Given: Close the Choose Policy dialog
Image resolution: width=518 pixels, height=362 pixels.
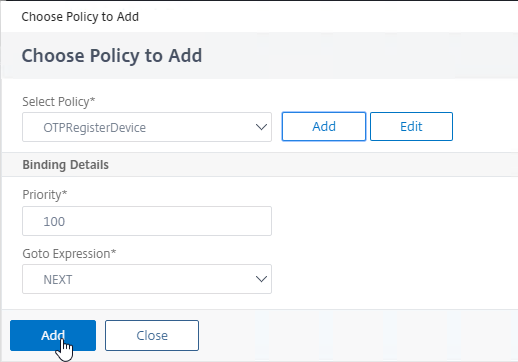Looking at the screenshot, I should tap(152, 335).
